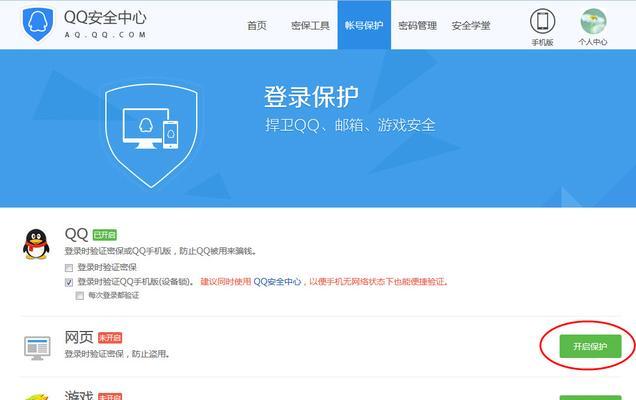The image size is (636, 400).
Task: Click the QQ penguin icon
Action: click(36, 244)
